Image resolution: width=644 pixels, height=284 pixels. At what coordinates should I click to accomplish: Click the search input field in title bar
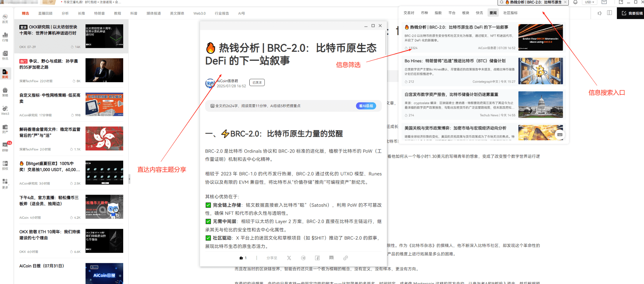click(533, 2)
